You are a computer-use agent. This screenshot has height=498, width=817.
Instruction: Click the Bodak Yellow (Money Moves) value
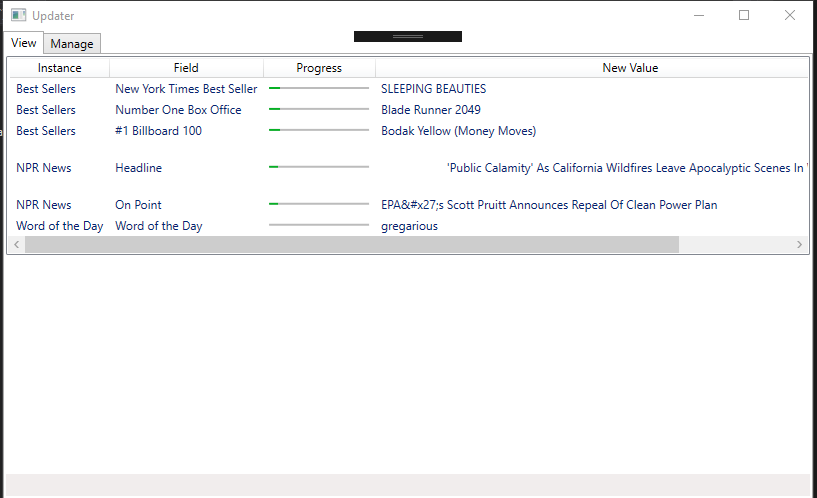pos(459,131)
